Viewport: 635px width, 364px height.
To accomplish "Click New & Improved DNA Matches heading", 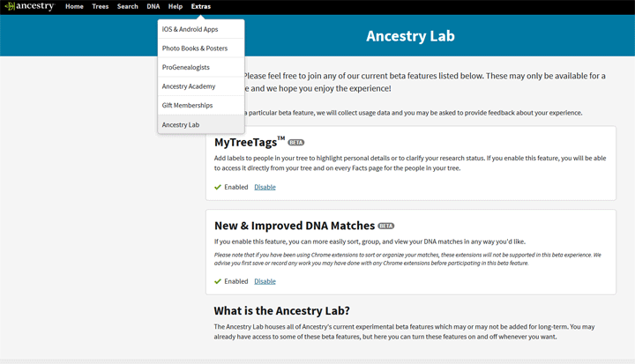I will point(295,226).
